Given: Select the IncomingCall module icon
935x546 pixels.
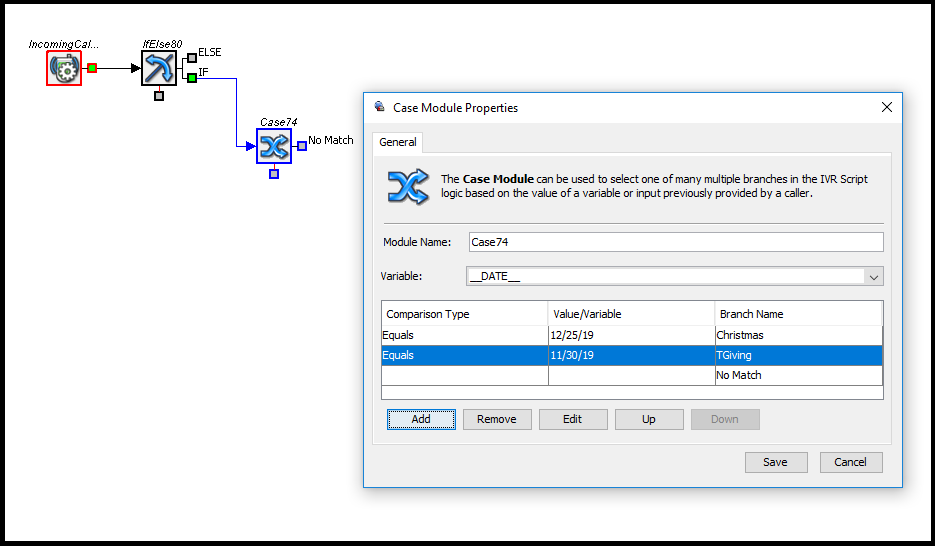Looking at the screenshot, I should [64, 68].
